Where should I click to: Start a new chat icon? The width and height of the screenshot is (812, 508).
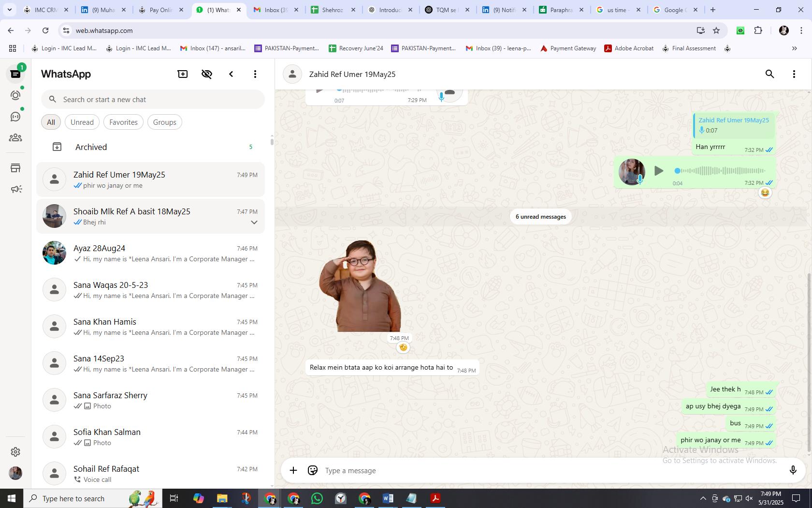point(183,74)
